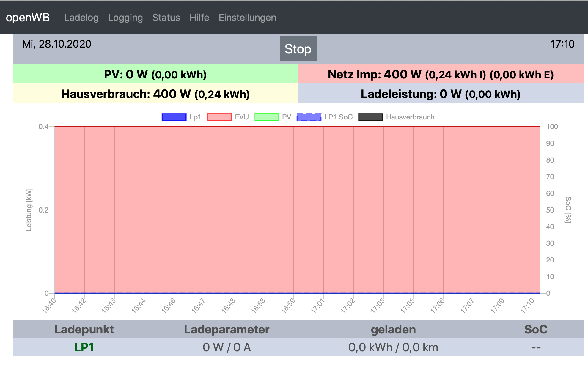This screenshot has width=588, height=384.
Task: Go to the Status page
Action: (166, 18)
